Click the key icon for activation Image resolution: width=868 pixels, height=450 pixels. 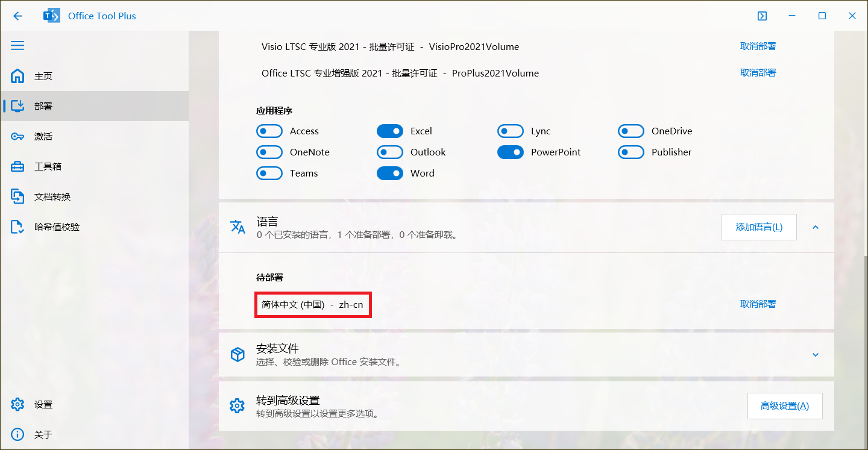click(x=17, y=137)
